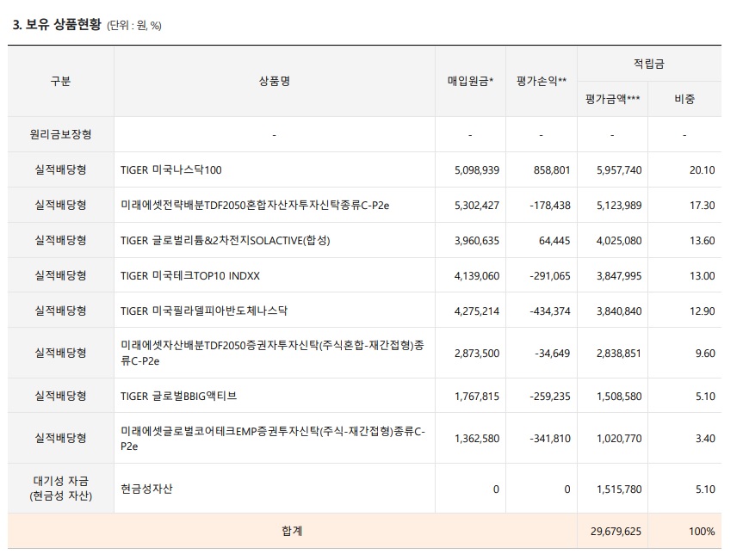
Task: Select the '구분' column header
Action: point(60,81)
